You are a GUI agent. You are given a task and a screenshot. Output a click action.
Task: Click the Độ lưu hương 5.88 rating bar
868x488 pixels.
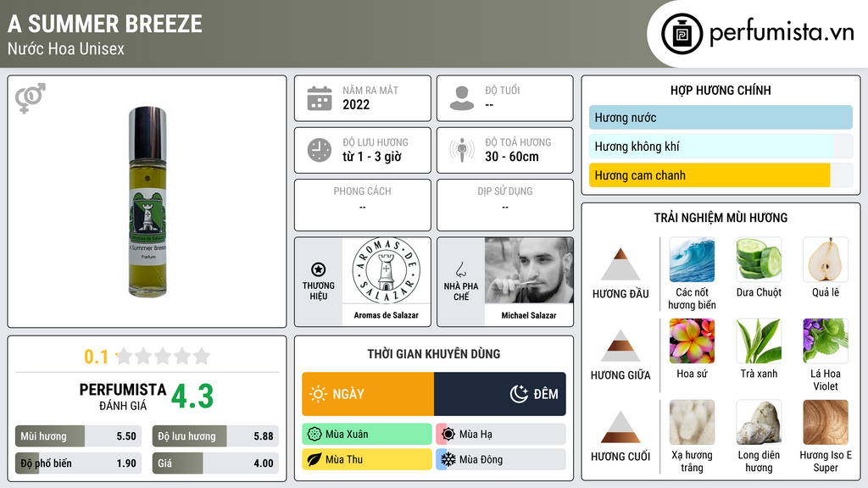click(215, 436)
